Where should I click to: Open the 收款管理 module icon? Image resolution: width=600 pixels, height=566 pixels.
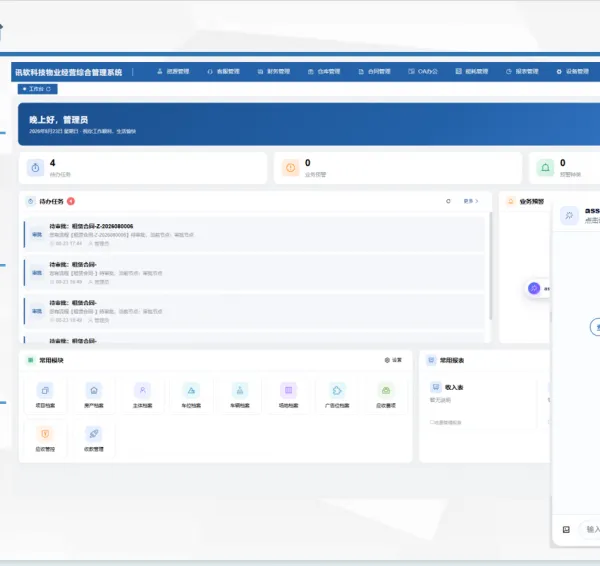(x=94, y=434)
